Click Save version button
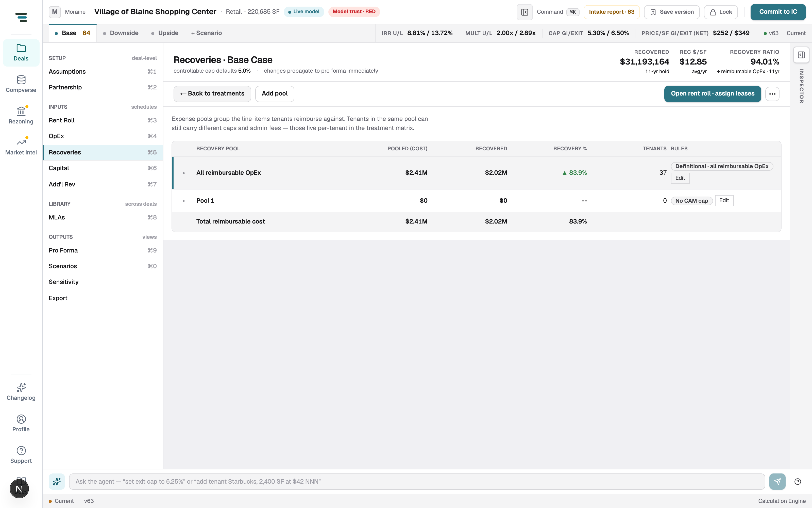812x508 pixels. [x=672, y=12]
